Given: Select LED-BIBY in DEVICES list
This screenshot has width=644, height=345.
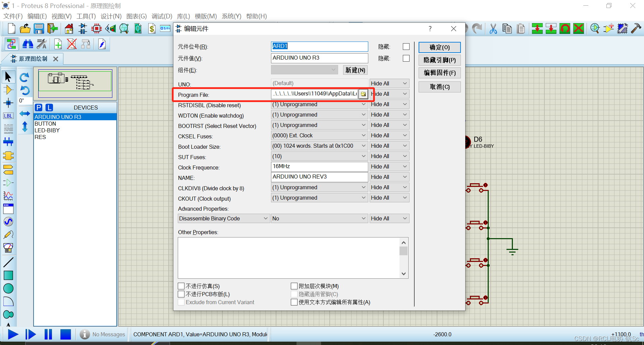Looking at the screenshot, I should 47,130.
